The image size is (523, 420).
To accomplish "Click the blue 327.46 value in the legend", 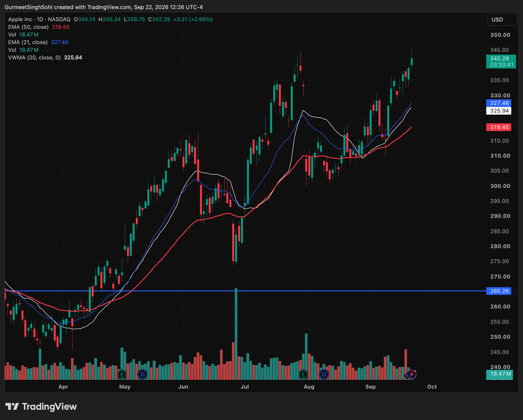I will click(x=60, y=42).
